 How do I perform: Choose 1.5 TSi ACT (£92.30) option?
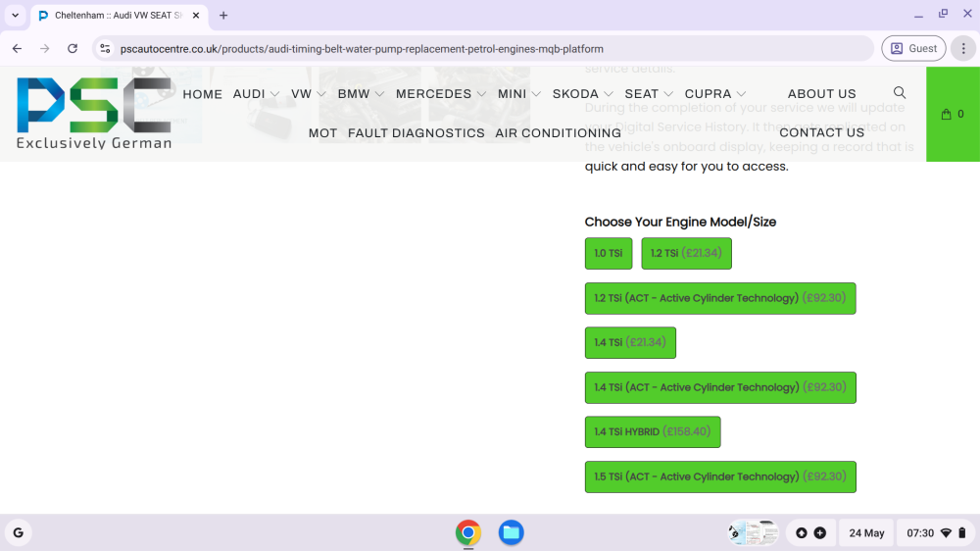point(720,477)
